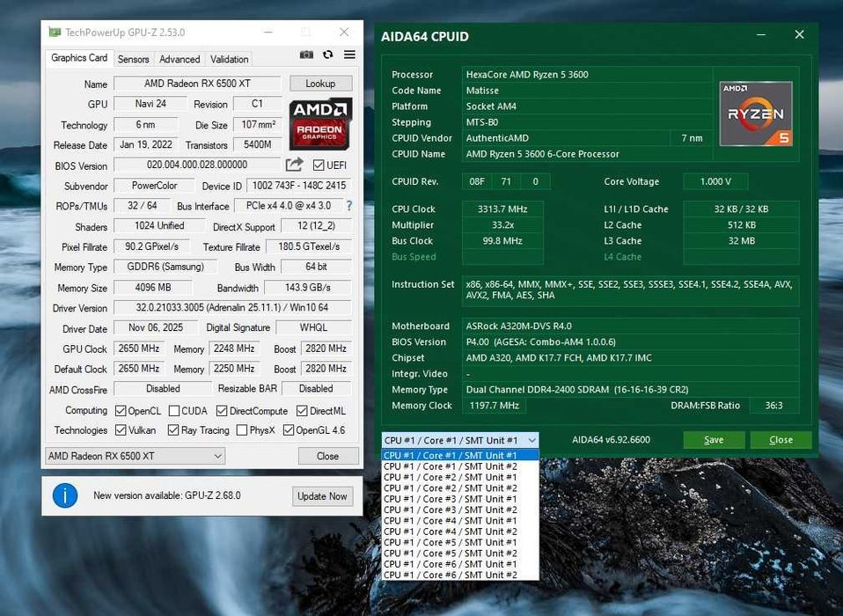Select CPU #1 / Core #1 / SMT Unit #2
The image size is (843, 616).
[460, 466]
